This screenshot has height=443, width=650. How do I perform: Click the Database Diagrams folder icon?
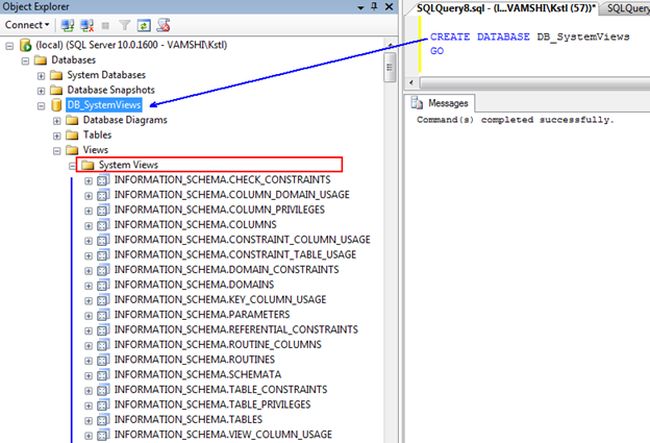(72, 120)
